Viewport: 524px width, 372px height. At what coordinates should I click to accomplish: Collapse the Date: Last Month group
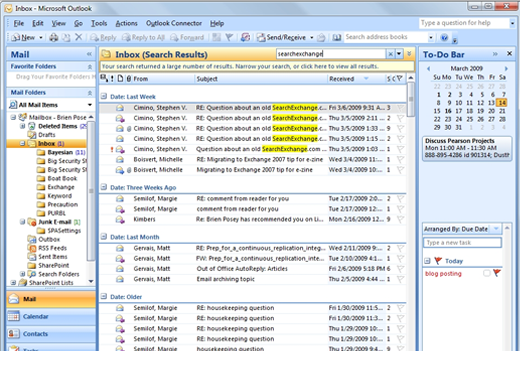coord(104,237)
